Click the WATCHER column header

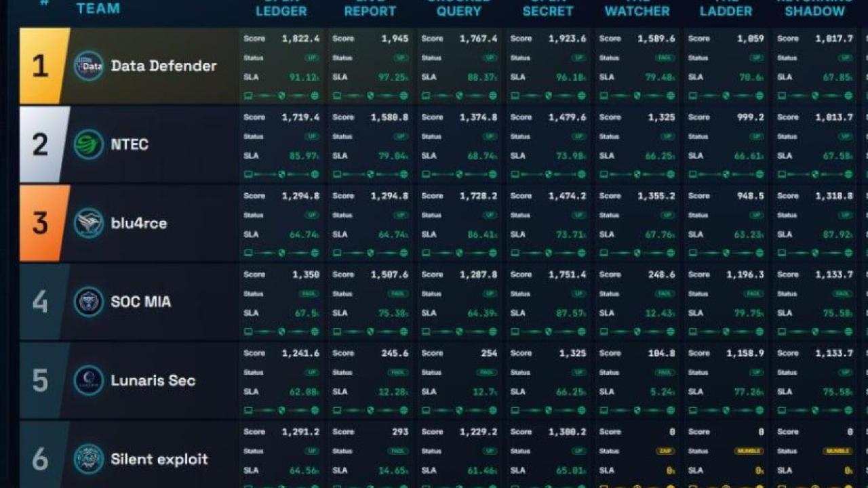pos(637,11)
